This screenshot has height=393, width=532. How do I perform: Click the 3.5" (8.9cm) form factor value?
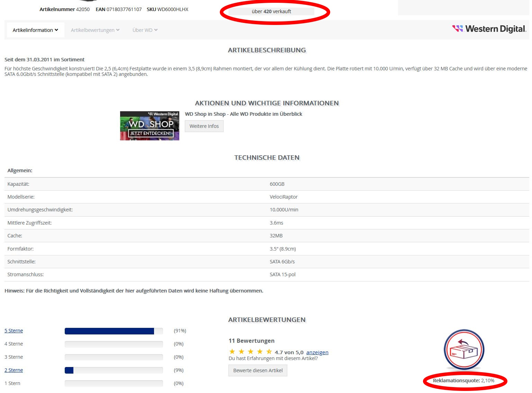(283, 249)
